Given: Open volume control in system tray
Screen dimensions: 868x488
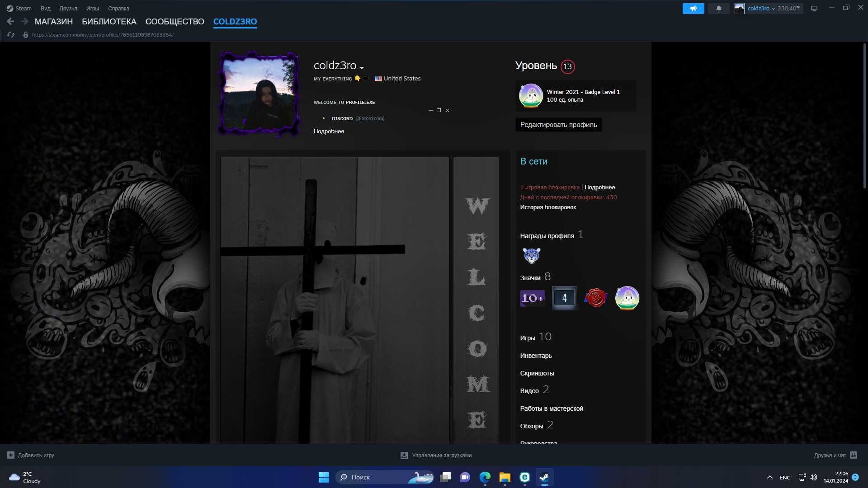Looking at the screenshot, I should point(813,477).
